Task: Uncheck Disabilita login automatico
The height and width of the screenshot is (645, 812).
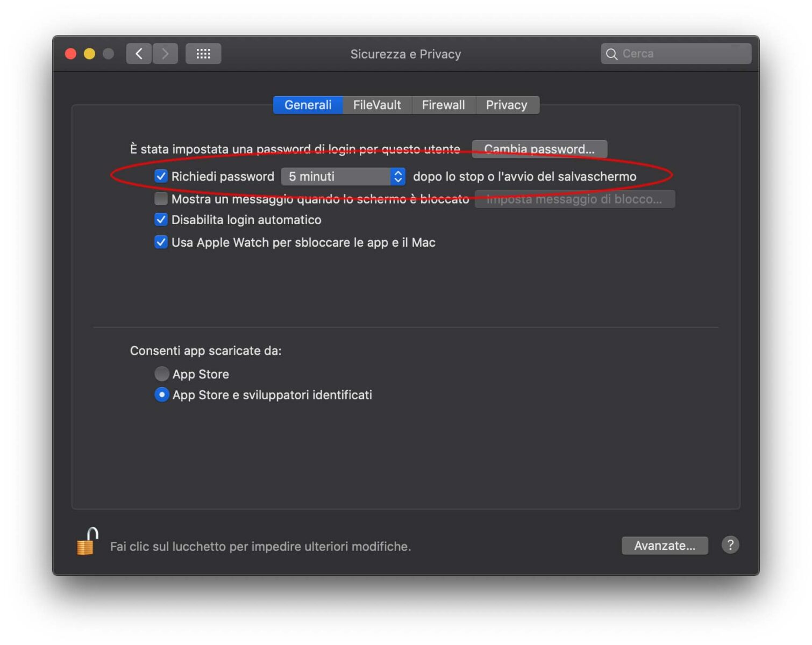Action: pos(161,219)
